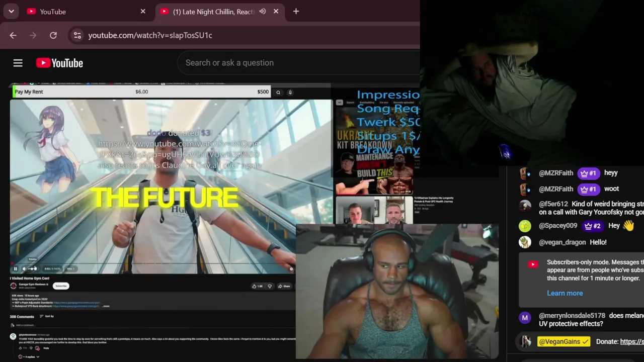The height and width of the screenshot is (362, 644).
Task: Open the Garage Gym Reviews channel avatar
Action: 14,286
